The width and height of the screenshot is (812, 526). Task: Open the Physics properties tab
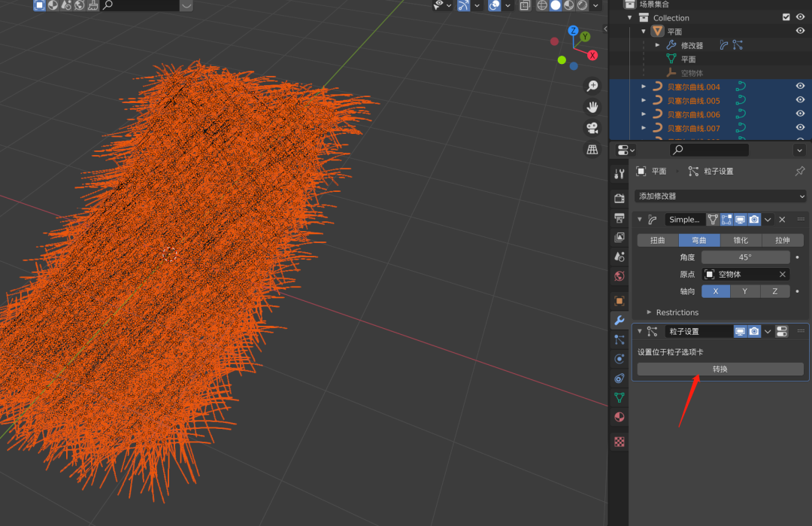tap(620, 359)
